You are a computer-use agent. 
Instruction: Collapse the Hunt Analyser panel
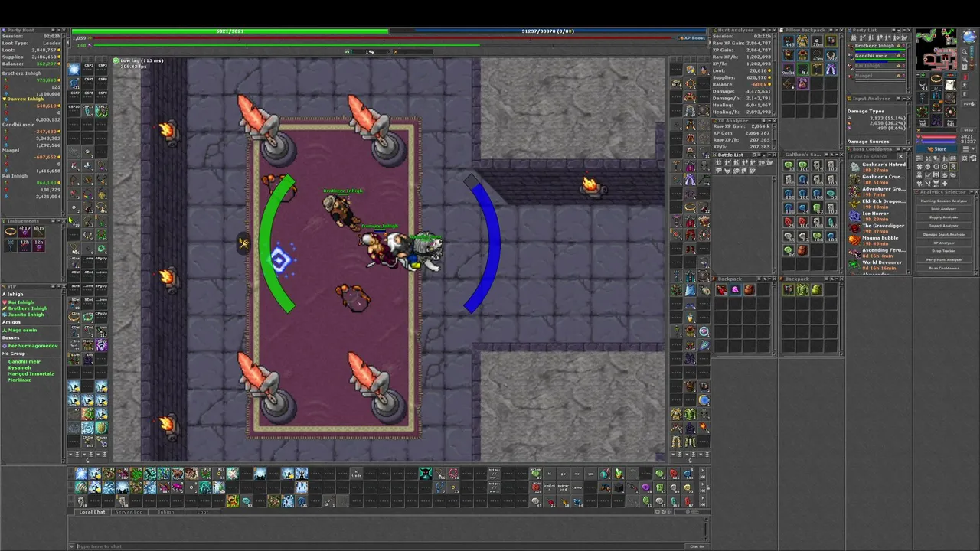768,31
